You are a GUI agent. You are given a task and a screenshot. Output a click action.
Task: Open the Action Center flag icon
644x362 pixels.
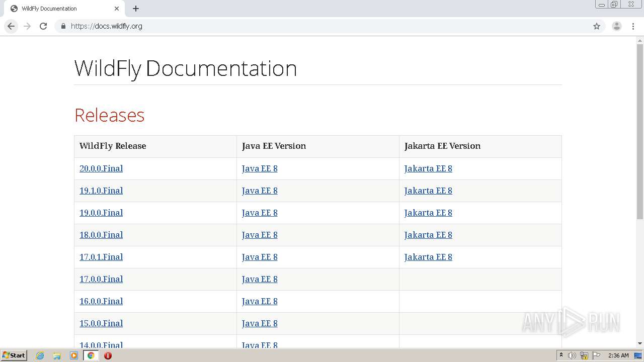point(596,355)
